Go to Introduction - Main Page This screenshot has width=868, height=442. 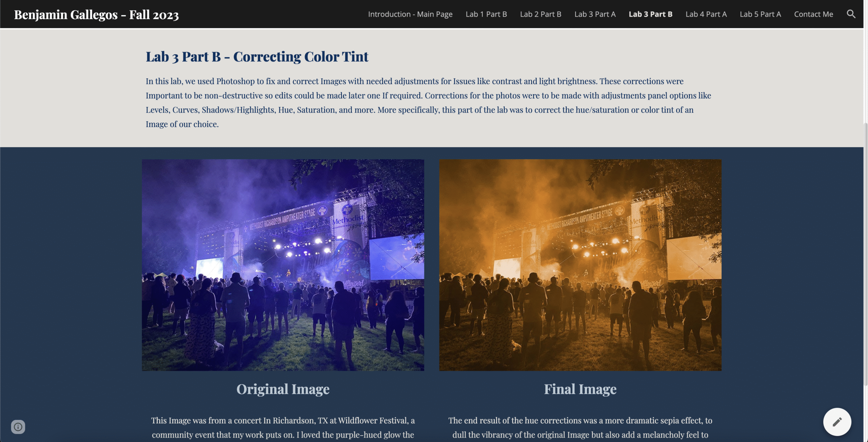pyautogui.click(x=410, y=14)
